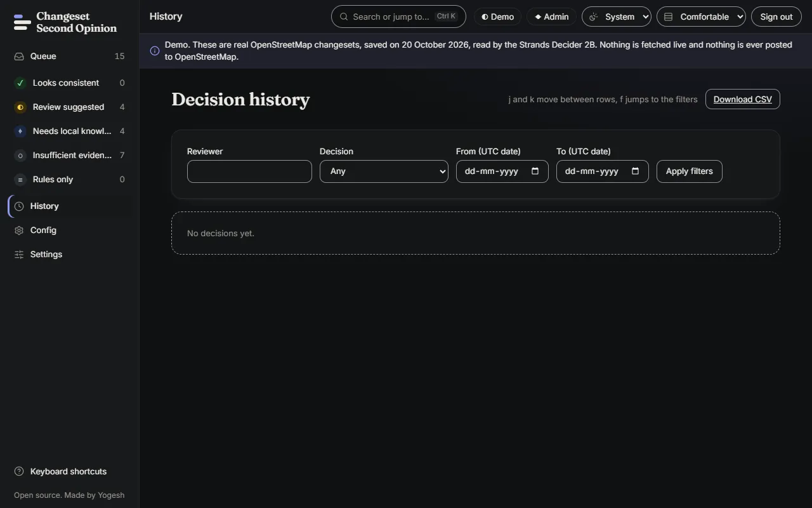Click the Keyboard shortcuts help icon
The width and height of the screenshot is (812, 508).
[x=19, y=472]
